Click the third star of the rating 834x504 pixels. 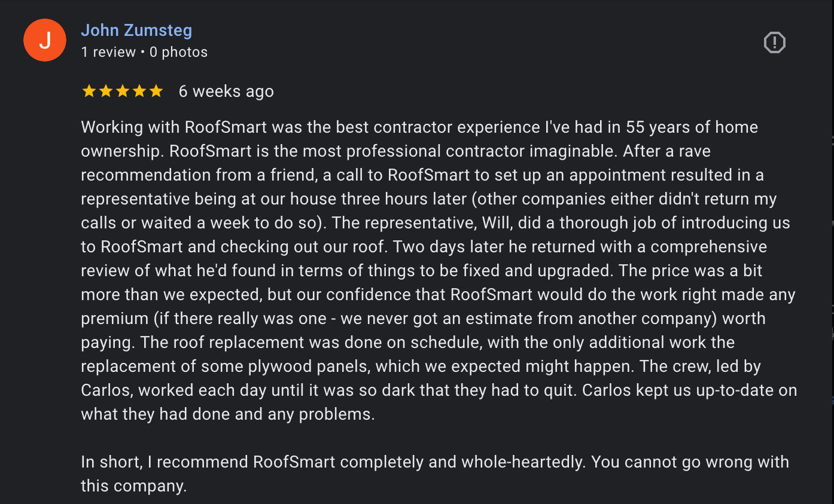coord(123,91)
